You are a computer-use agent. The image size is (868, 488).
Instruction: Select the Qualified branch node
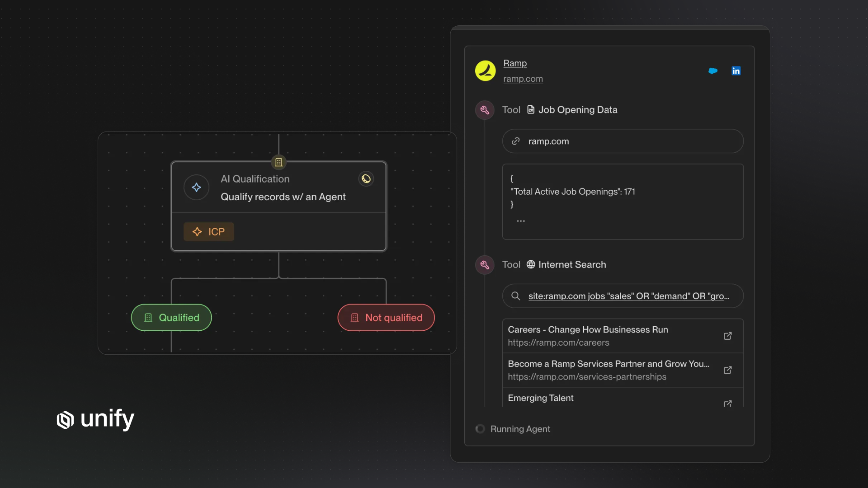(x=171, y=318)
